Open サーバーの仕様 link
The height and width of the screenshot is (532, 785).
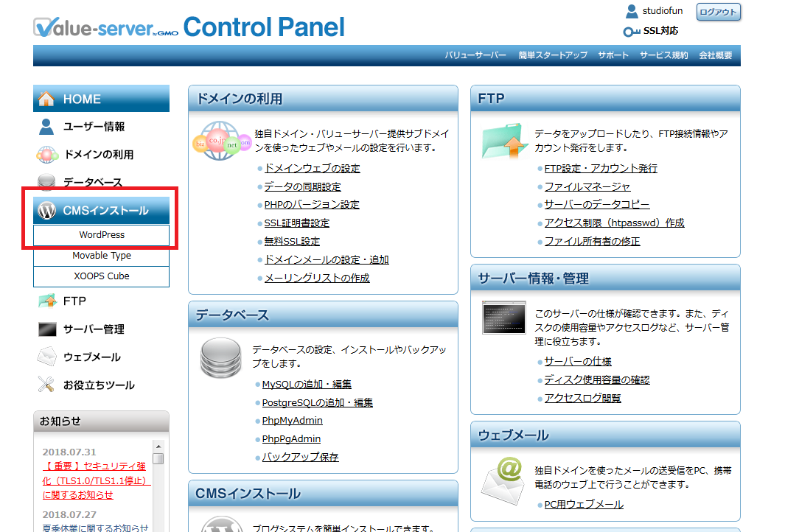pyautogui.click(x=578, y=361)
